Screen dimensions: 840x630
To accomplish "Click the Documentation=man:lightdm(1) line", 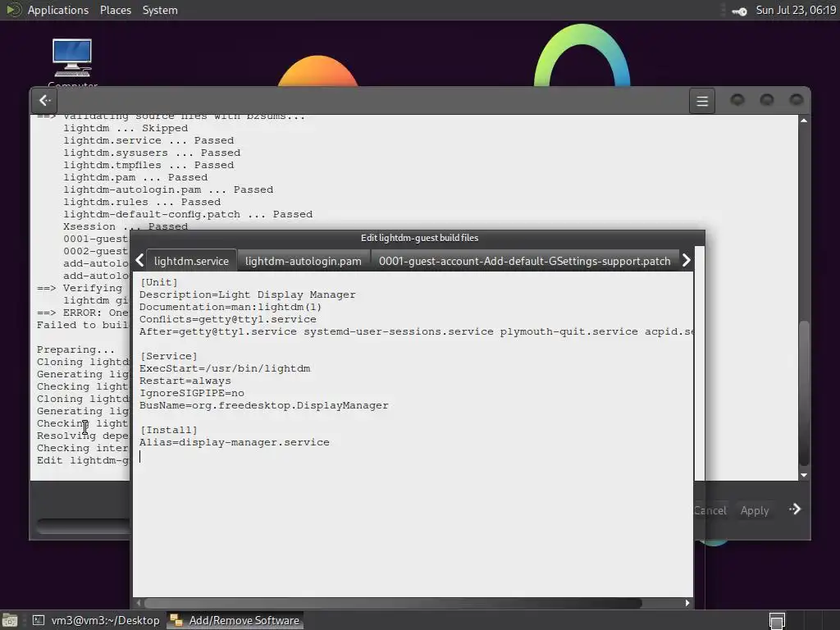I will pos(231,307).
